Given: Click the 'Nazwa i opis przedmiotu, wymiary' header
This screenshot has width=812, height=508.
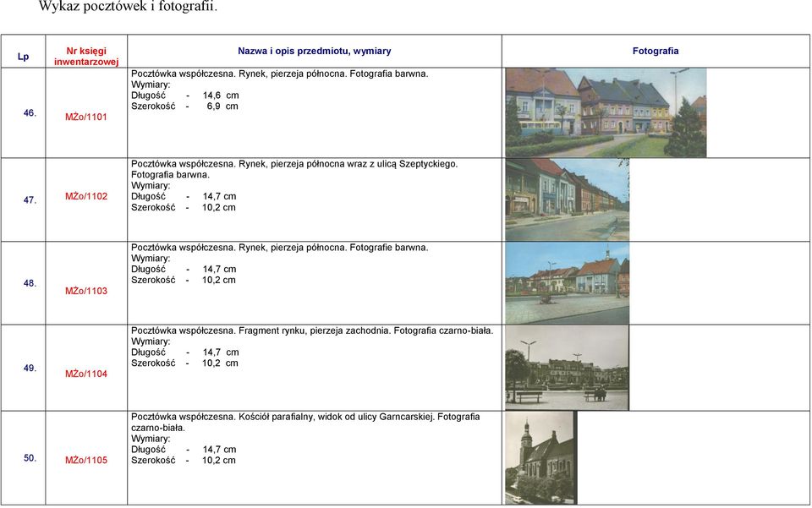Looking at the screenshot, I should [x=315, y=51].
